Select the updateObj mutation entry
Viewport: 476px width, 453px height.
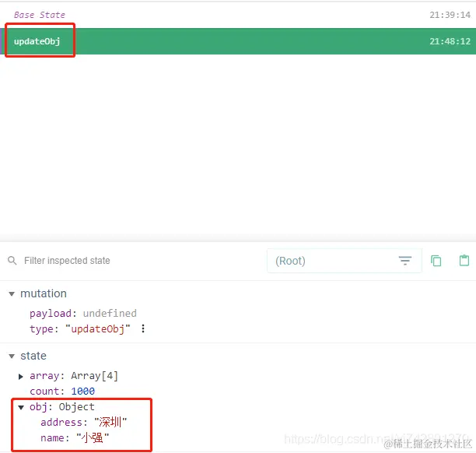238,41
